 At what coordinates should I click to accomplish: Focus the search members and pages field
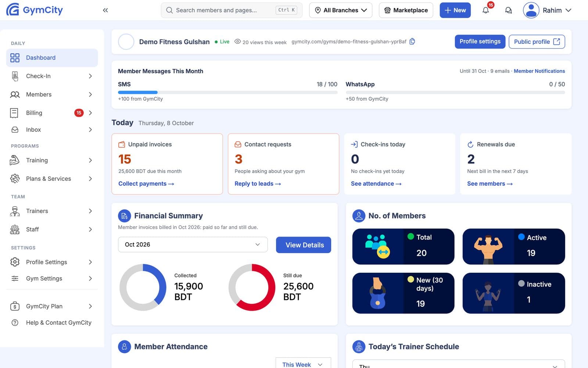tap(232, 10)
